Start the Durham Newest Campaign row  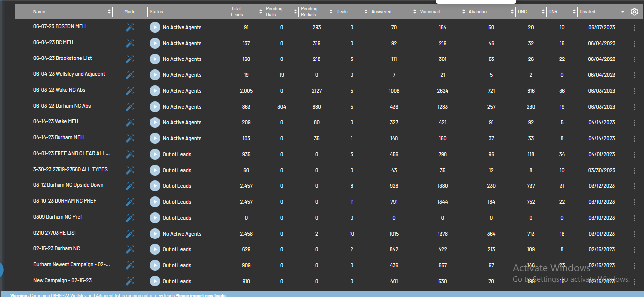[155, 265]
